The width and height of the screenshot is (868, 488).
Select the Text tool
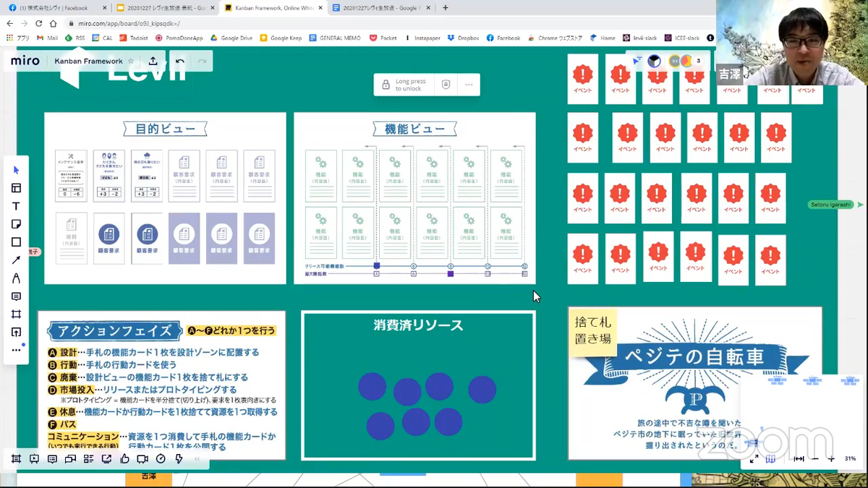click(x=16, y=206)
